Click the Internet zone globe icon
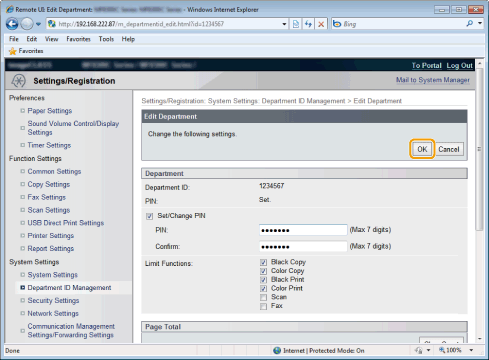Image resolution: width=489 pixels, height=360 pixels. point(277,351)
